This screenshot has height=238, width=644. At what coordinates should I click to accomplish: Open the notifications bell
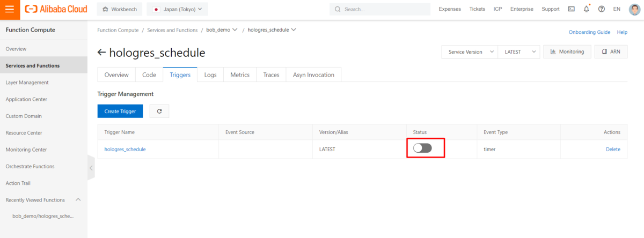586,9
